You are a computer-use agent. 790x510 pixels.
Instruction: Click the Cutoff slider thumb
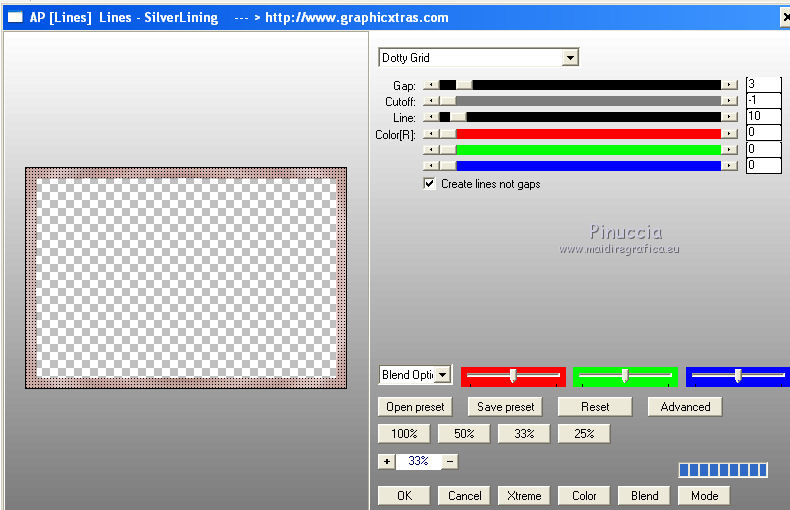pos(447,101)
